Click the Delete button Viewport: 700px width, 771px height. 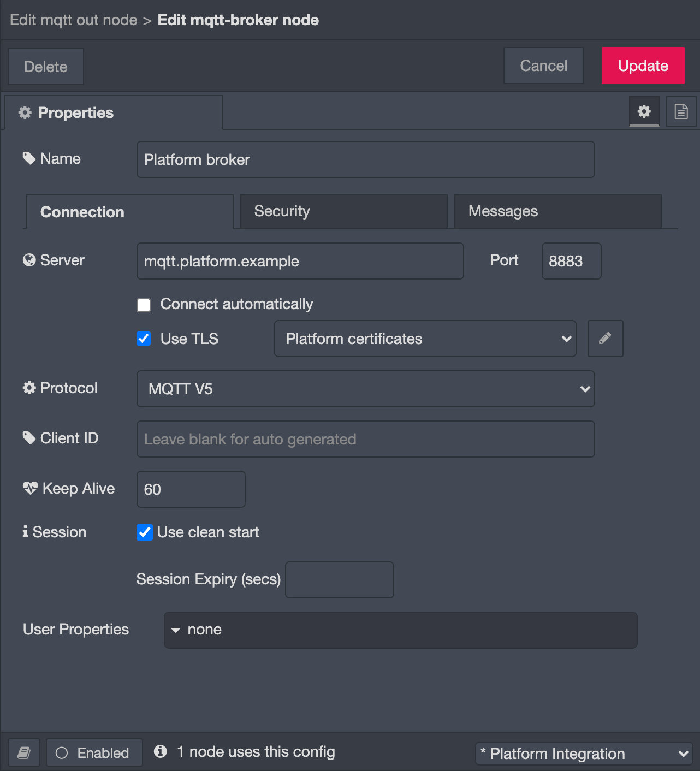[x=46, y=67]
